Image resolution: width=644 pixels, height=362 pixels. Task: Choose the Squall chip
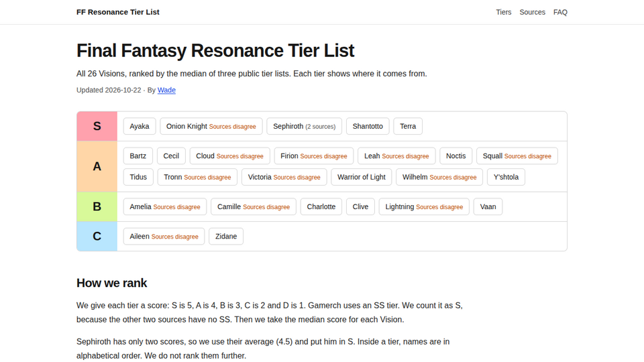click(517, 156)
